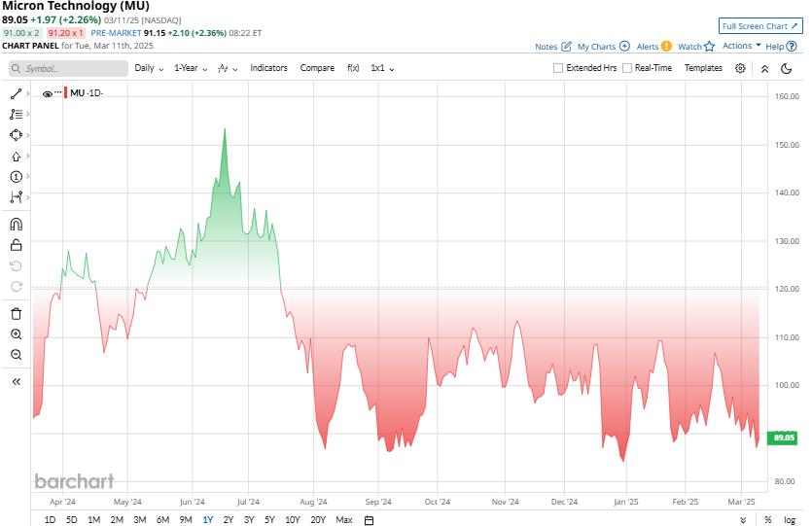Select the 2Y time range
The height and width of the screenshot is (526, 812).
click(229, 520)
